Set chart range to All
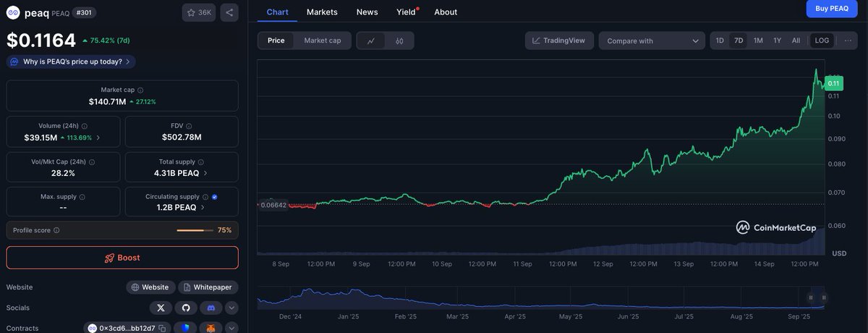Viewport: 868px width, 333px height. point(796,41)
